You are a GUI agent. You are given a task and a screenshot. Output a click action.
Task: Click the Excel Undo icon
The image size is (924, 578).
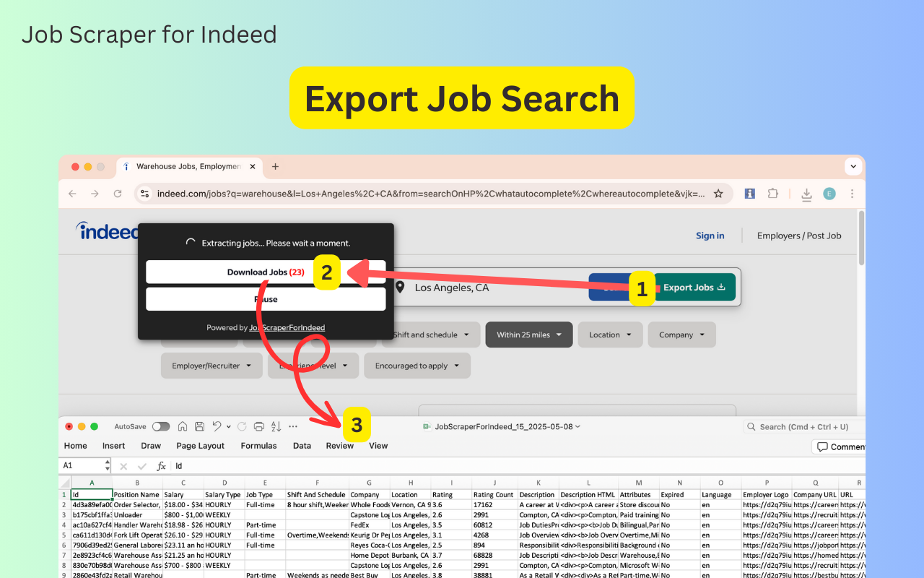point(217,426)
